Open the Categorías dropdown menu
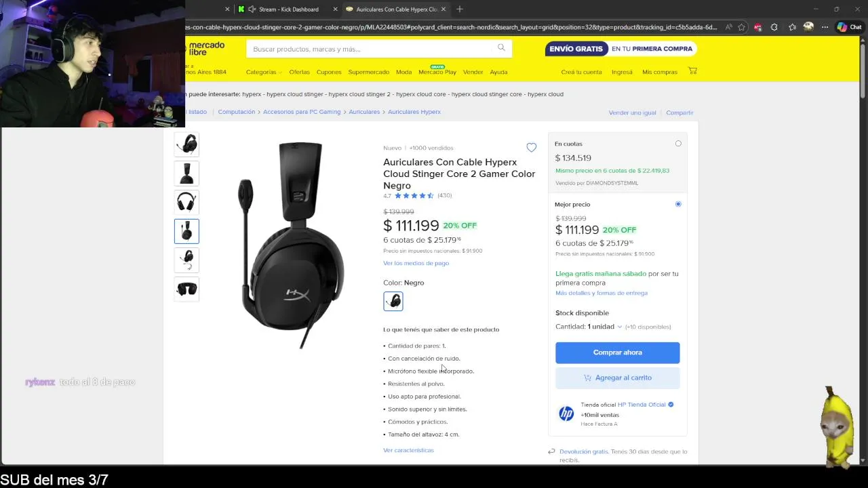 click(263, 72)
